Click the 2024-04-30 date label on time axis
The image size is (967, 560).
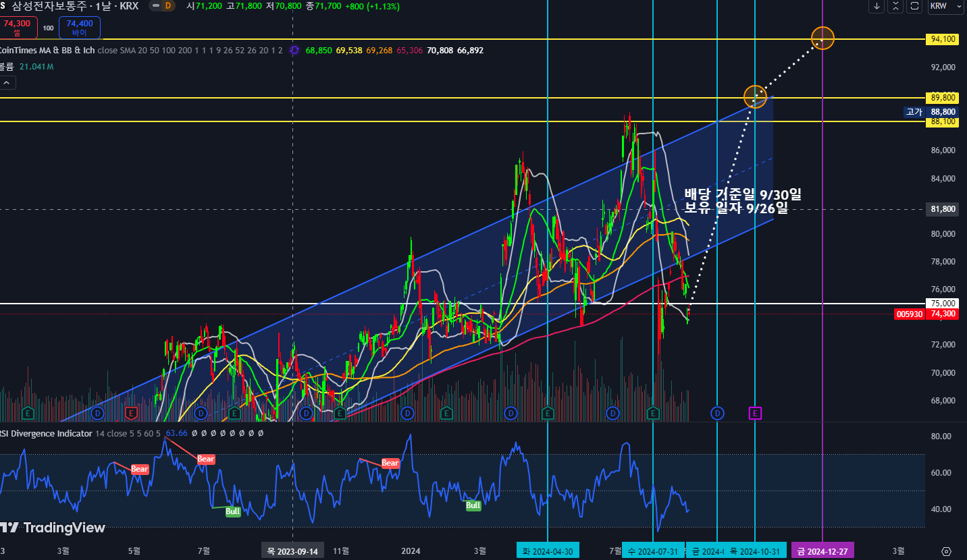pyautogui.click(x=547, y=551)
